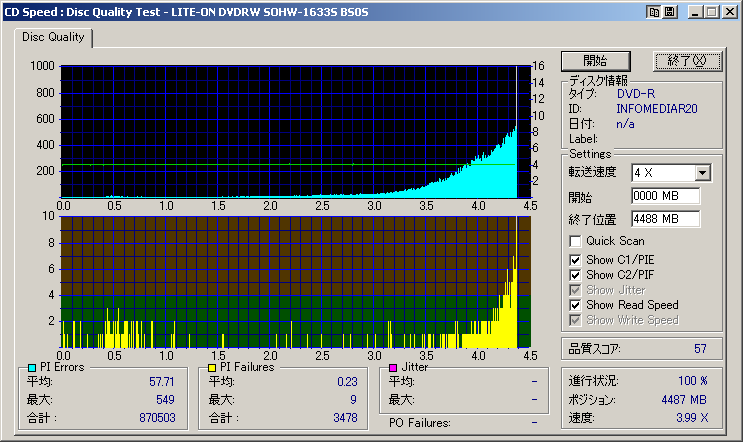Screen dimensions: 743x442
Task: Click the progress value 100 %
Action: point(693,381)
